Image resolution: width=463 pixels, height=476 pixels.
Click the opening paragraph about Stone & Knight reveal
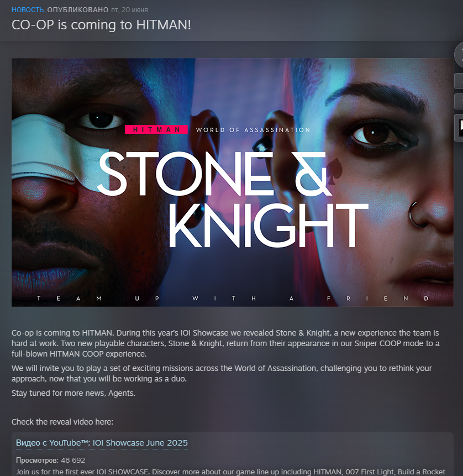pos(225,343)
